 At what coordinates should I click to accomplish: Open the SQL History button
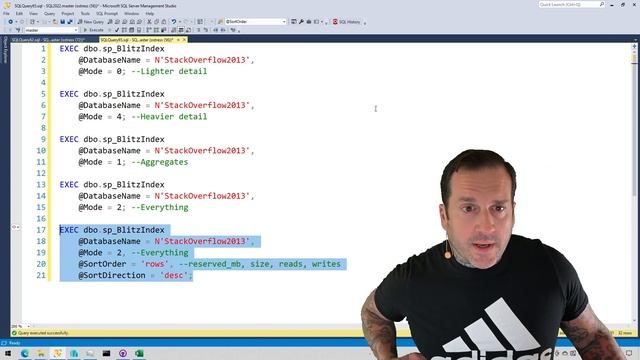347,22
